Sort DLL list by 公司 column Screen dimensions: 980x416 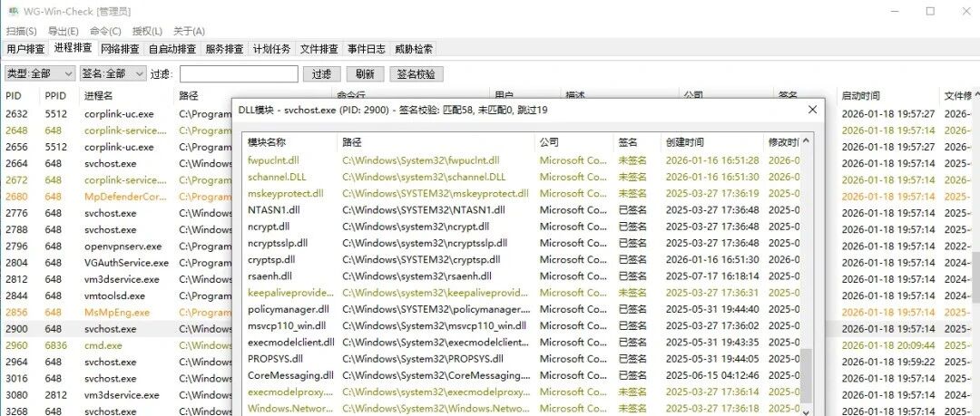(x=573, y=142)
